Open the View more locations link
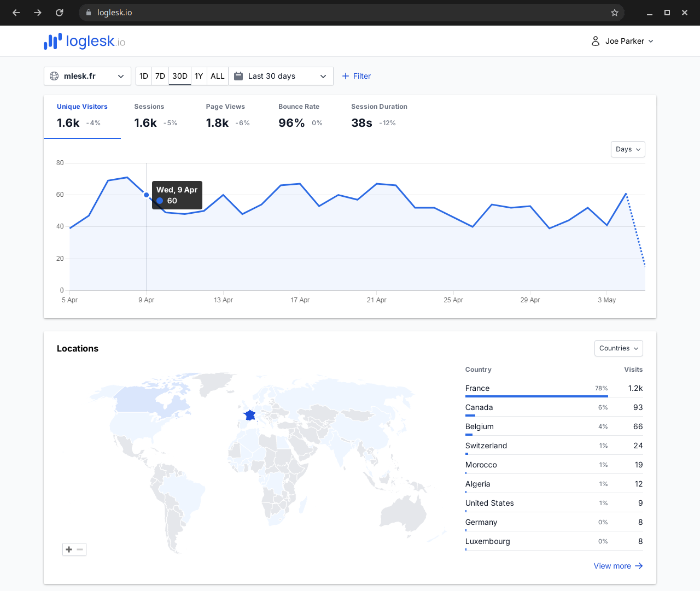The height and width of the screenshot is (591, 700). (x=618, y=566)
